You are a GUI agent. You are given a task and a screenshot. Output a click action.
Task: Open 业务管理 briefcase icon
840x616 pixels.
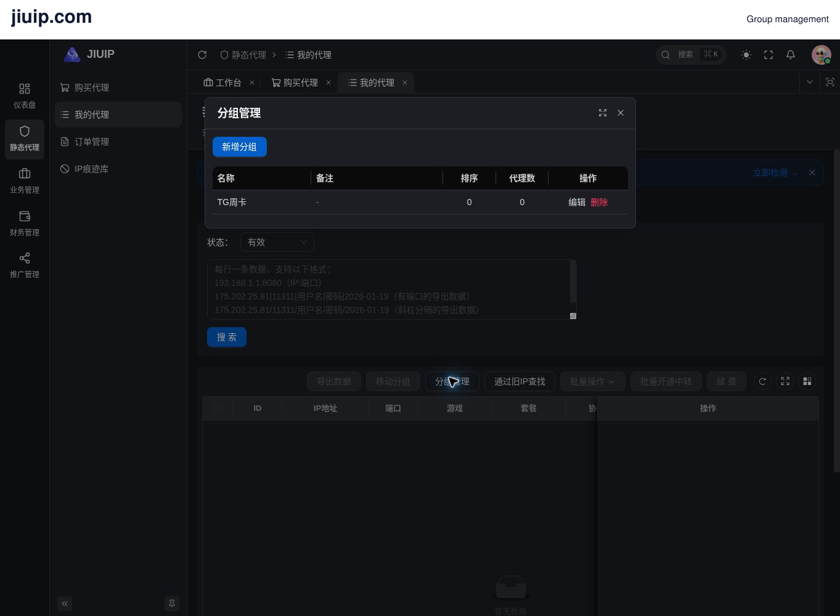[x=25, y=181]
